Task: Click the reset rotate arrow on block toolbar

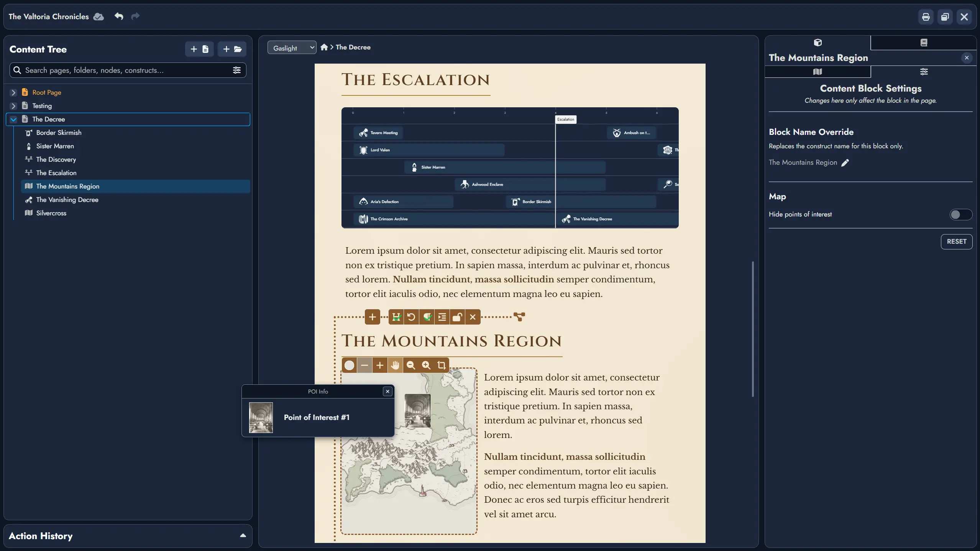Action: [411, 317]
